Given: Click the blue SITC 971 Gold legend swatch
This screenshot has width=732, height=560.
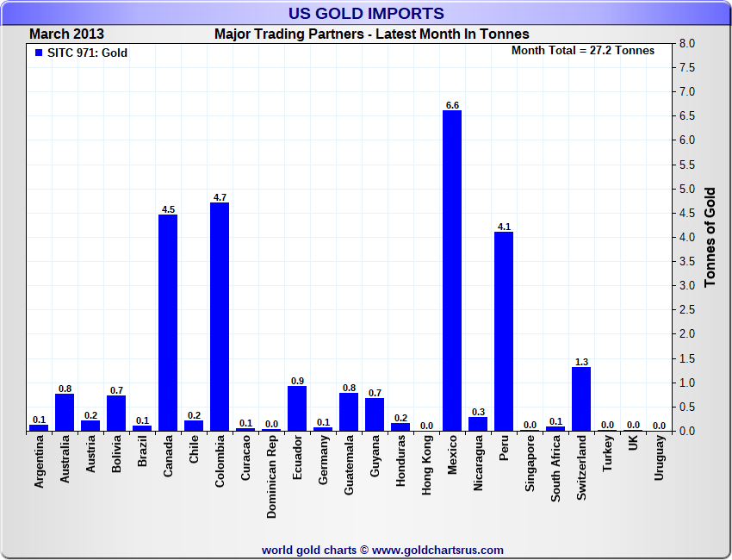Looking at the screenshot, I should [x=39, y=53].
